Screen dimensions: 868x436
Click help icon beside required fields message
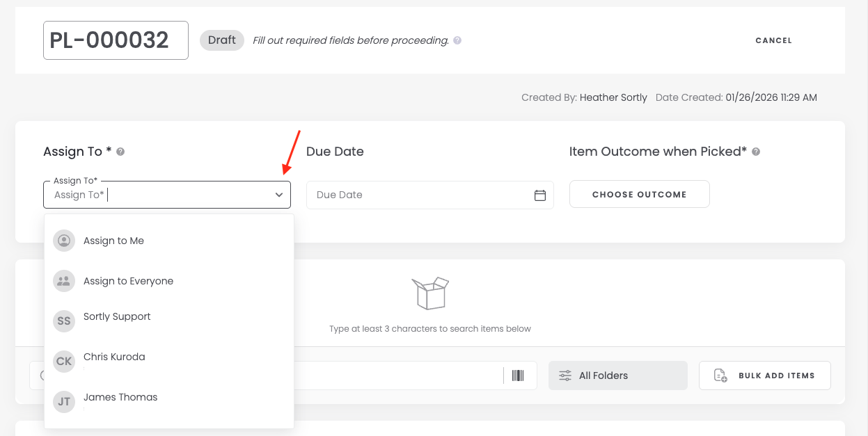point(457,40)
